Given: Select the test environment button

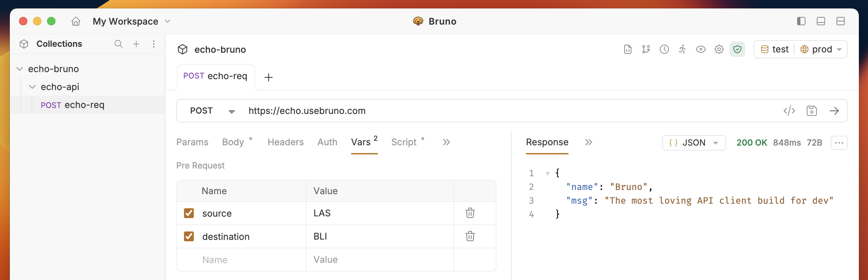Looking at the screenshot, I should click(774, 49).
